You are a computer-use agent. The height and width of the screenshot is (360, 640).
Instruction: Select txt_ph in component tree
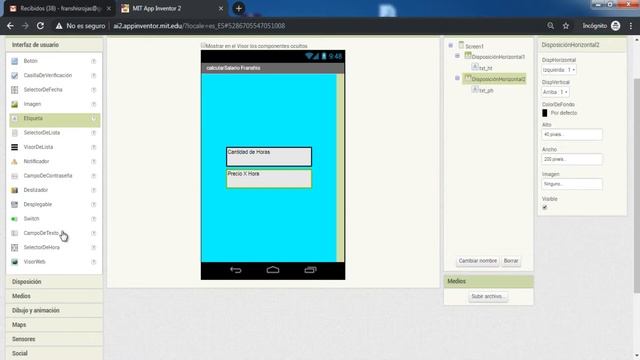coord(483,90)
